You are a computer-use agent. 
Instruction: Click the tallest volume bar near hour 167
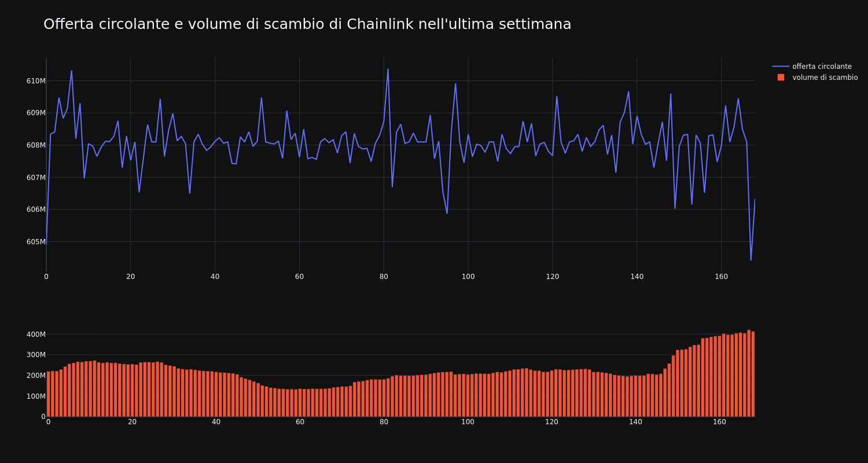(749, 373)
